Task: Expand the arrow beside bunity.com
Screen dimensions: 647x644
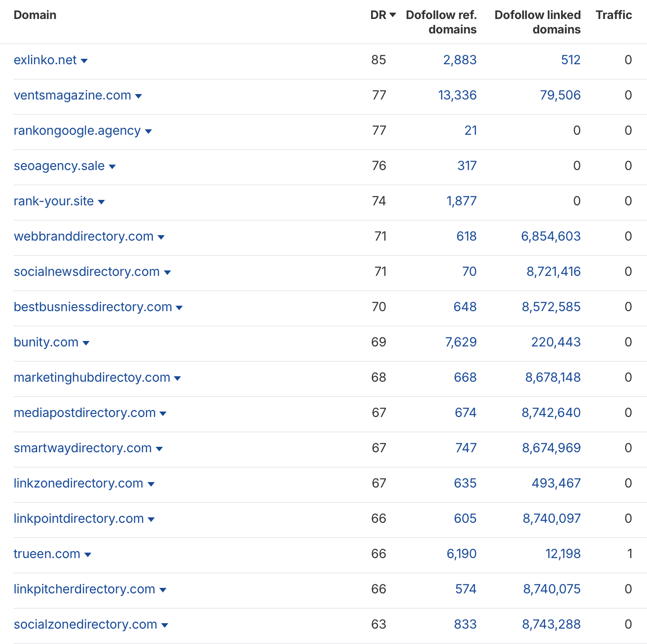Action: (x=86, y=343)
